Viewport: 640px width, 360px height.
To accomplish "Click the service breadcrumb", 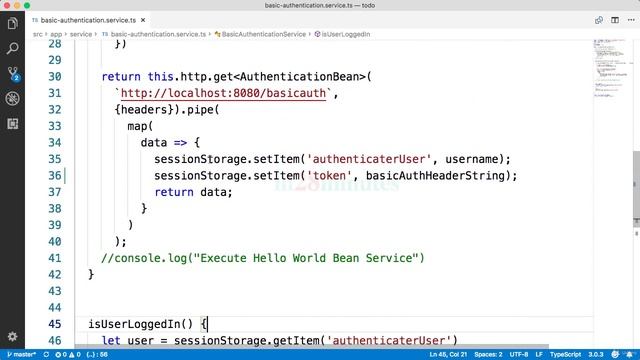I will (81, 34).
